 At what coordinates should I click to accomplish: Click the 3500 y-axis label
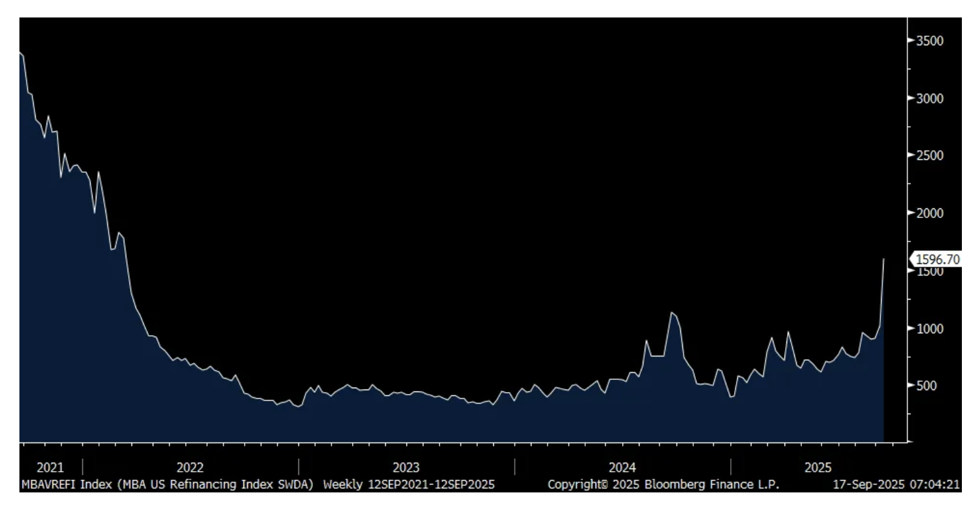(x=929, y=41)
